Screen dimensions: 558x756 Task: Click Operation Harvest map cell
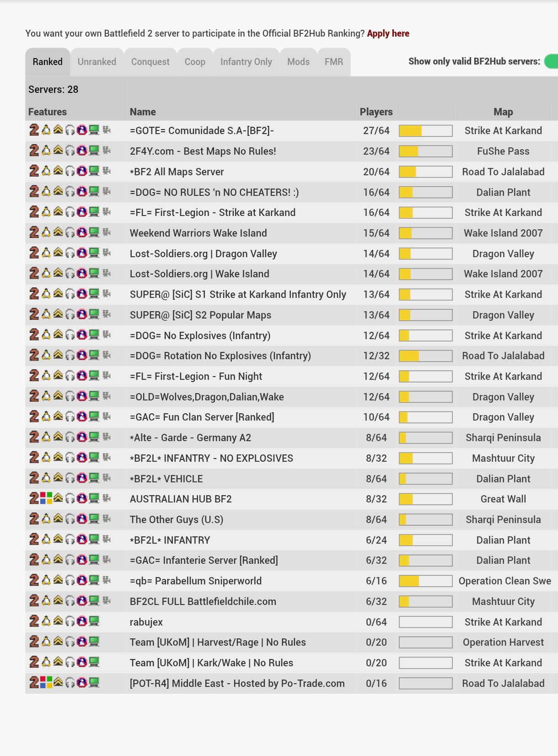[503, 642]
